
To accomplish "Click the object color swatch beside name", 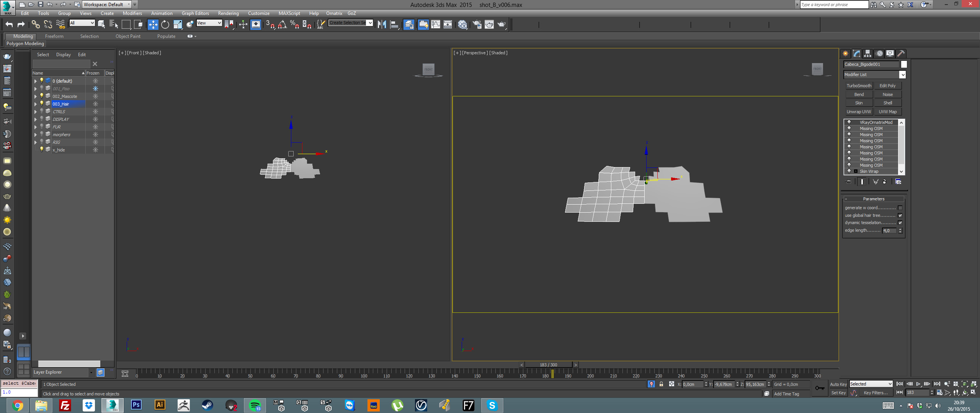I will click(904, 64).
